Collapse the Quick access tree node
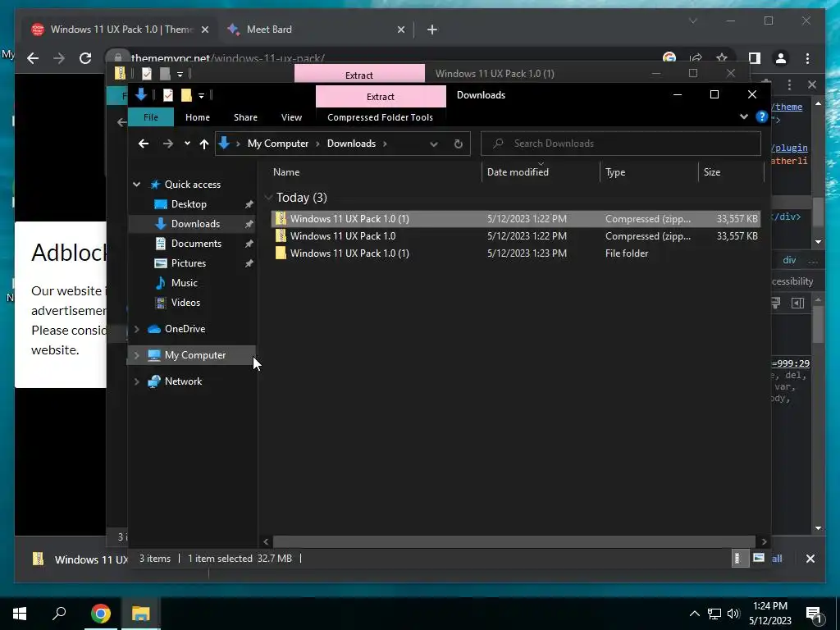The height and width of the screenshot is (630, 840). (x=137, y=185)
